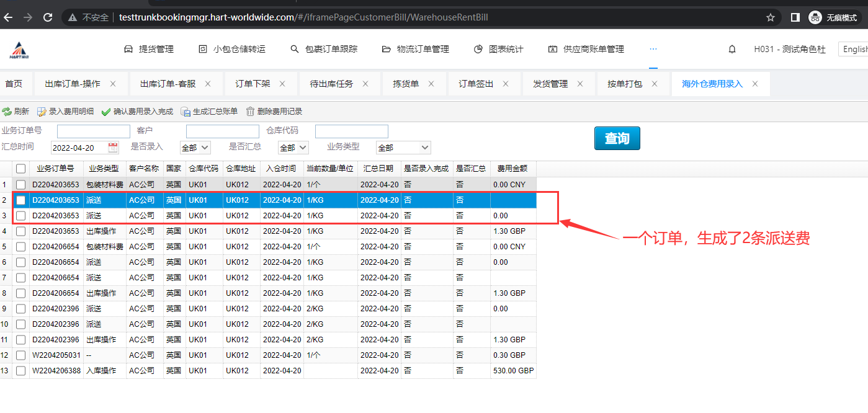The width and height of the screenshot is (868, 413).
Task: Click the English language button
Action: (x=854, y=49)
